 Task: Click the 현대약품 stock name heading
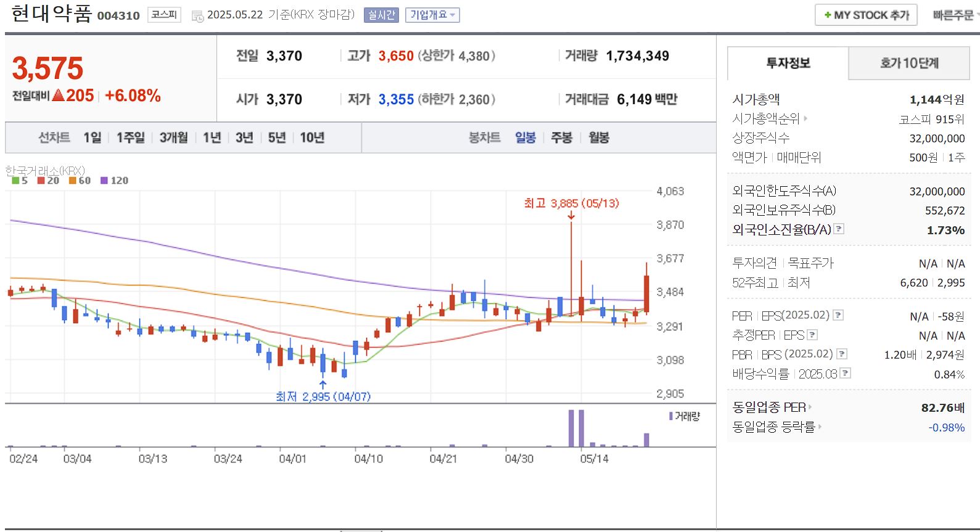(x=51, y=14)
